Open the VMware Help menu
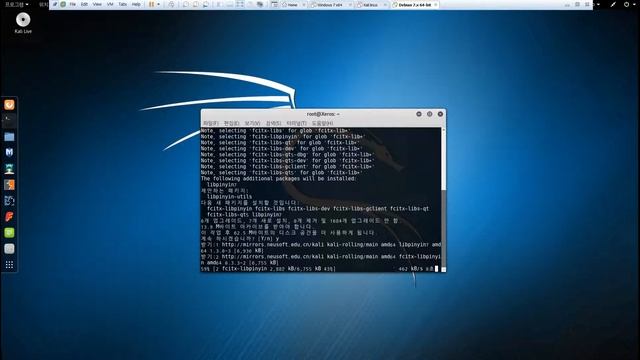 [136, 4]
